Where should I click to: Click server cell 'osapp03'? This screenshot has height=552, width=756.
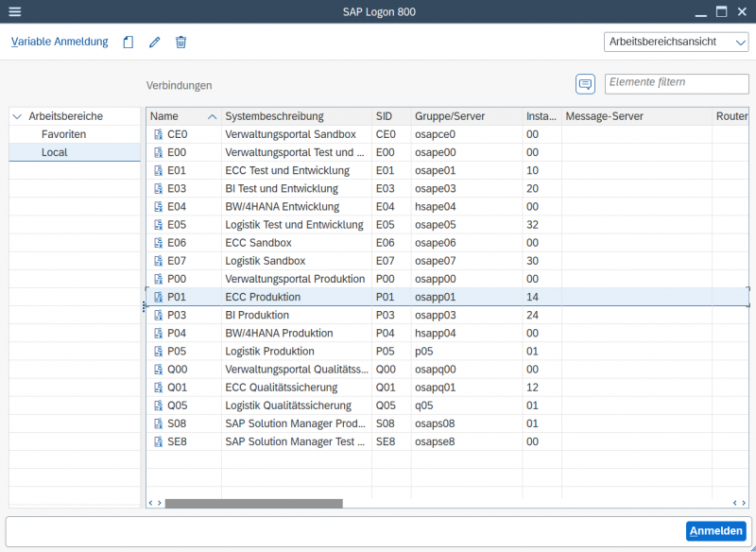coord(436,316)
